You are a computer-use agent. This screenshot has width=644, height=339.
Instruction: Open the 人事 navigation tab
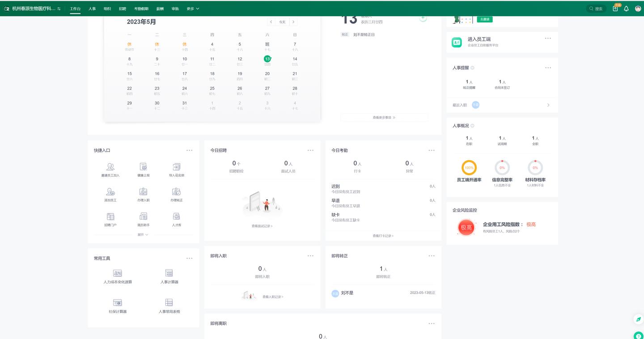[92, 8]
